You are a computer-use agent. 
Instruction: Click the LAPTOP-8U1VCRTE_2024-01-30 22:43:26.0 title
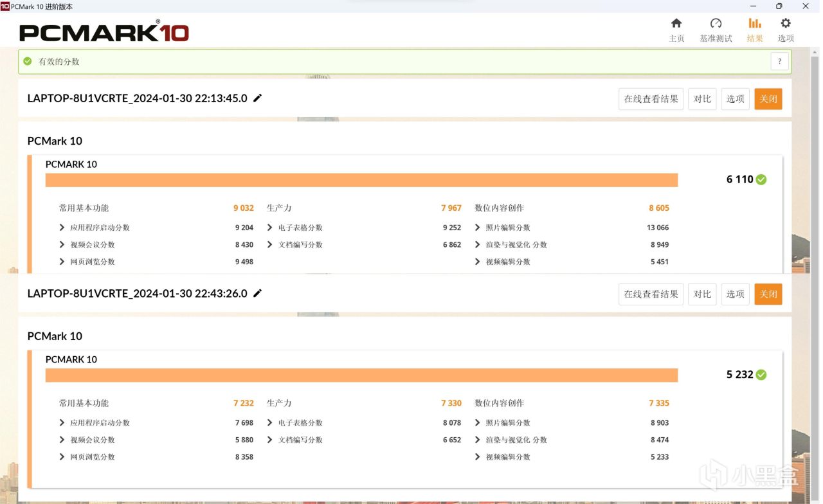pos(137,293)
